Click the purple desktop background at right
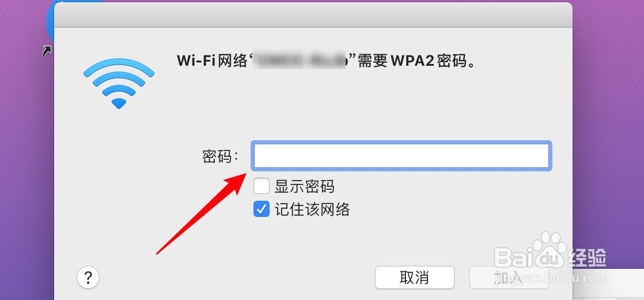The width and height of the screenshot is (644, 300). (608, 123)
